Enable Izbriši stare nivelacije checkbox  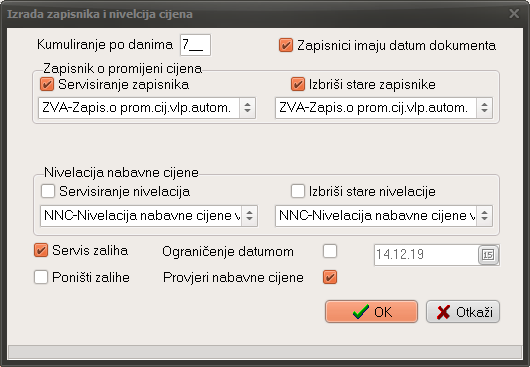[298, 191]
